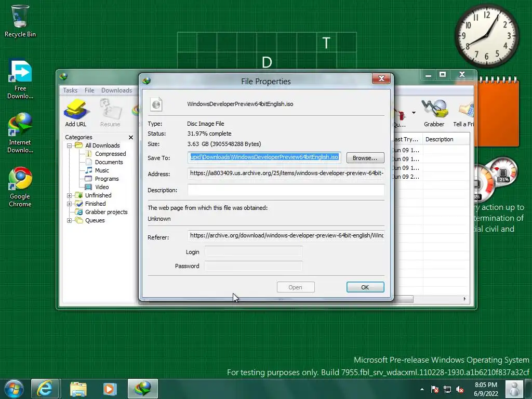Viewport: 532px width, 399px height.
Task: Click file name WindowsDeveloperPreview64bitEnglish.iso text
Action: pyautogui.click(x=240, y=104)
